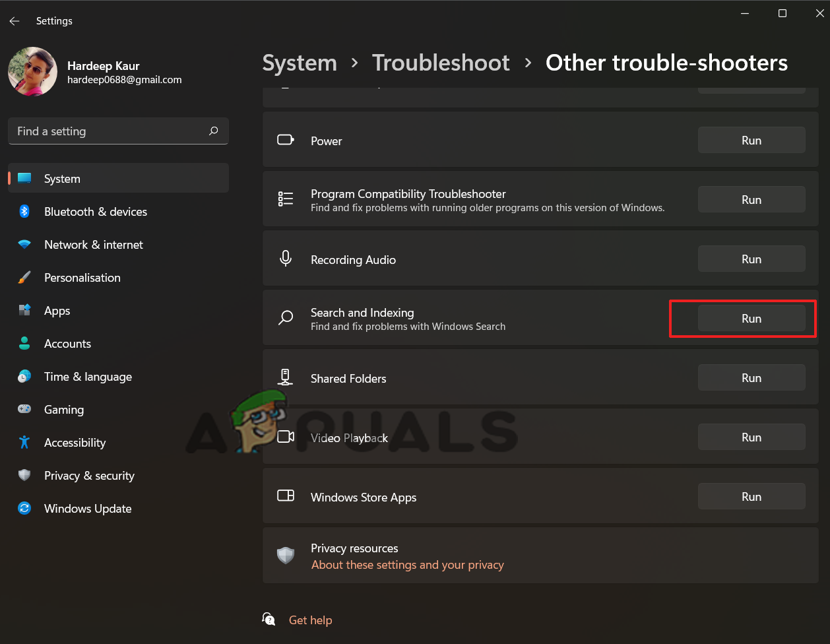
Task: Open Network & internet settings
Action: coord(93,245)
